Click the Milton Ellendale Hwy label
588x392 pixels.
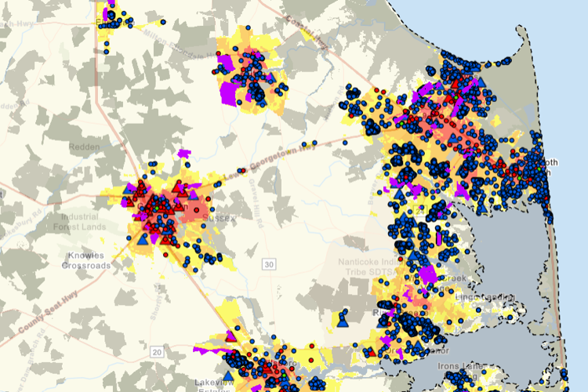coord(181,45)
